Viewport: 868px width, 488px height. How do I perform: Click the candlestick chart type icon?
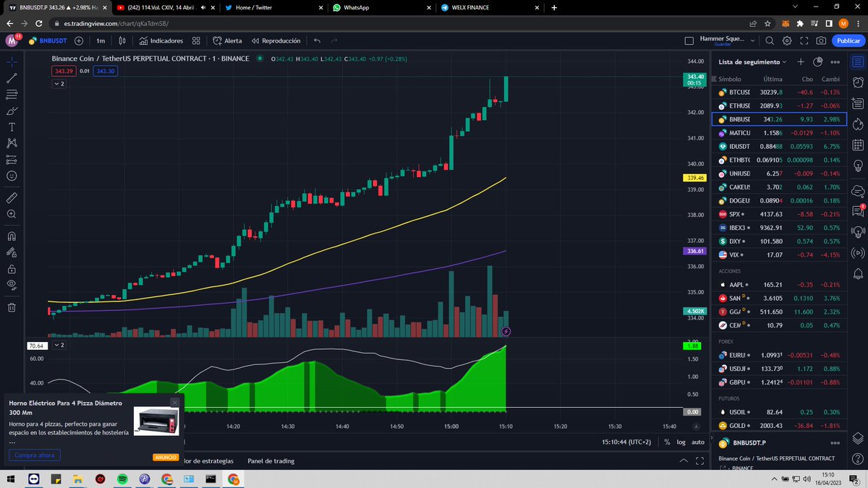(x=122, y=41)
